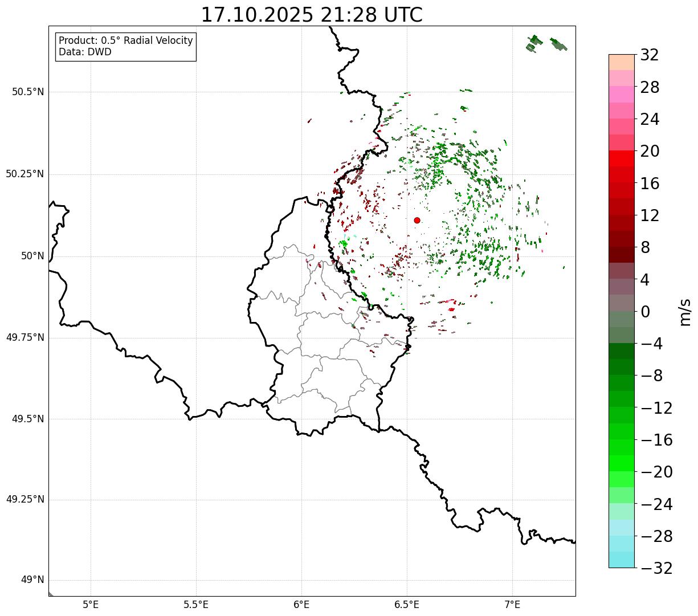Click the colorbar value −8

click(651, 376)
